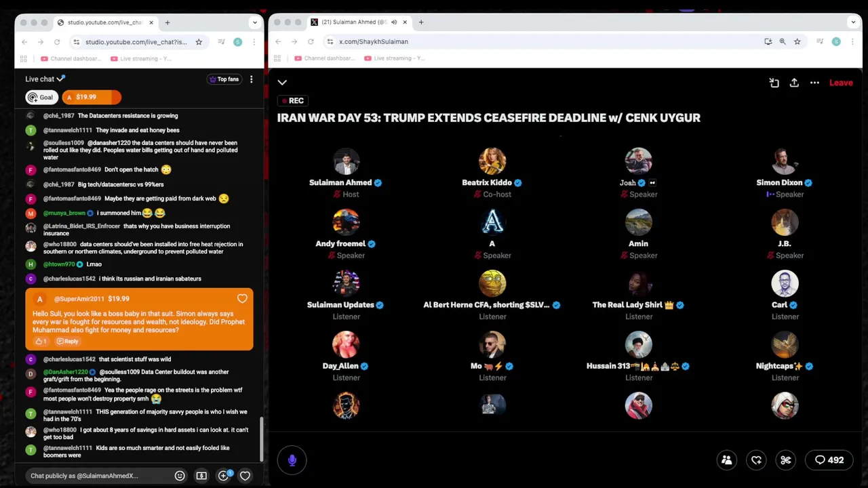Open the 492 comments bubble
868x488 pixels.
(829, 460)
